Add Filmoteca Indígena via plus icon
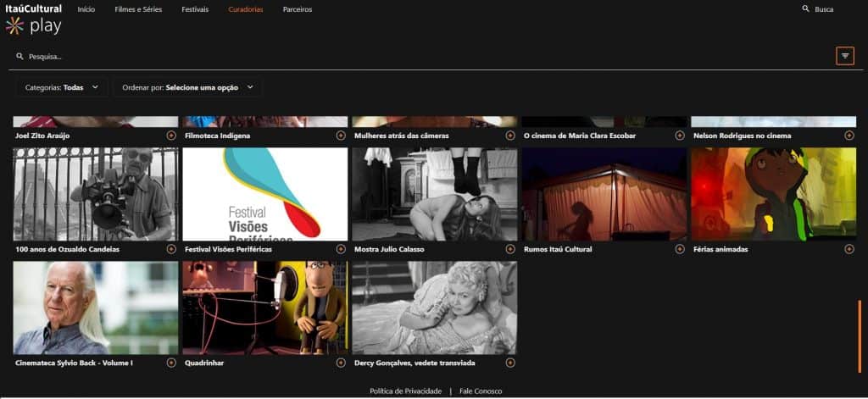Viewport: 868px width, 399px height. pos(341,136)
